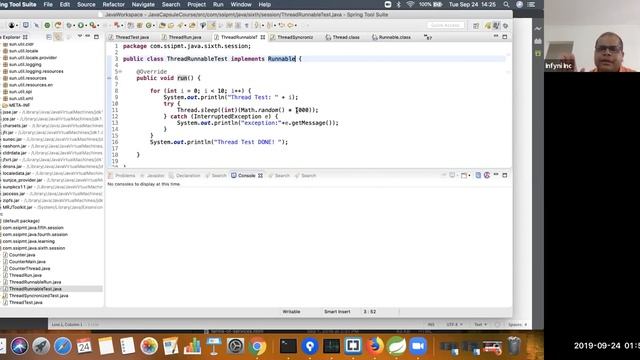Close the Console view tab
640x360 pixels.
point(260,176)
